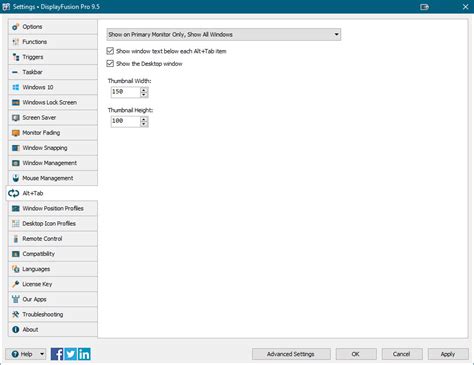Switch to the Functions tab

[53, 42]
